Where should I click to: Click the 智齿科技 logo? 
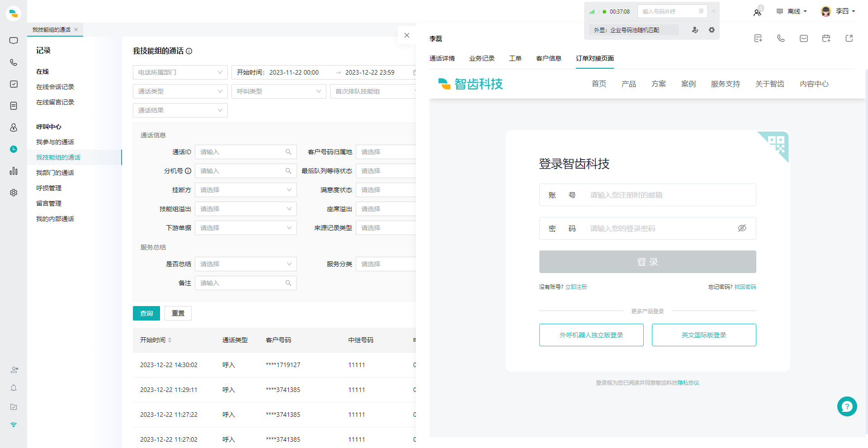tap(471, 84)
